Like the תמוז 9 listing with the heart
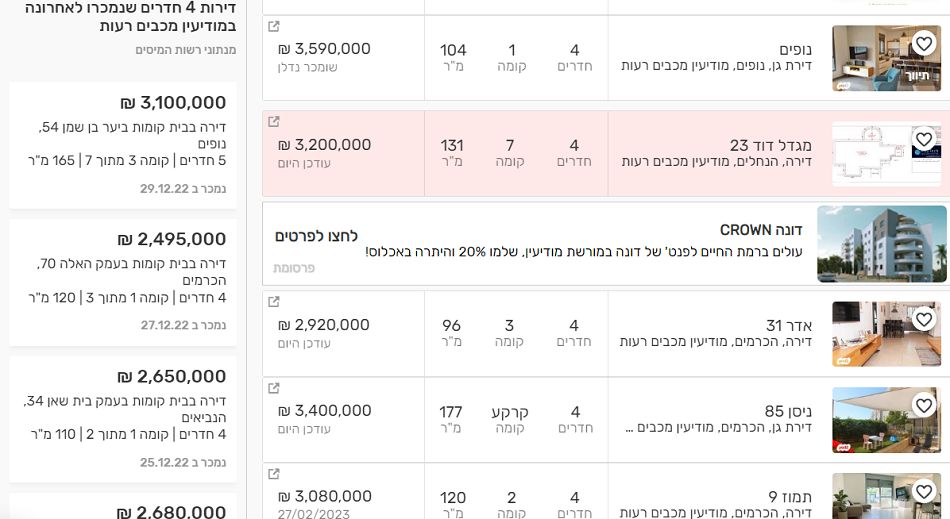 pyautogui.click(x=924, y=490)
